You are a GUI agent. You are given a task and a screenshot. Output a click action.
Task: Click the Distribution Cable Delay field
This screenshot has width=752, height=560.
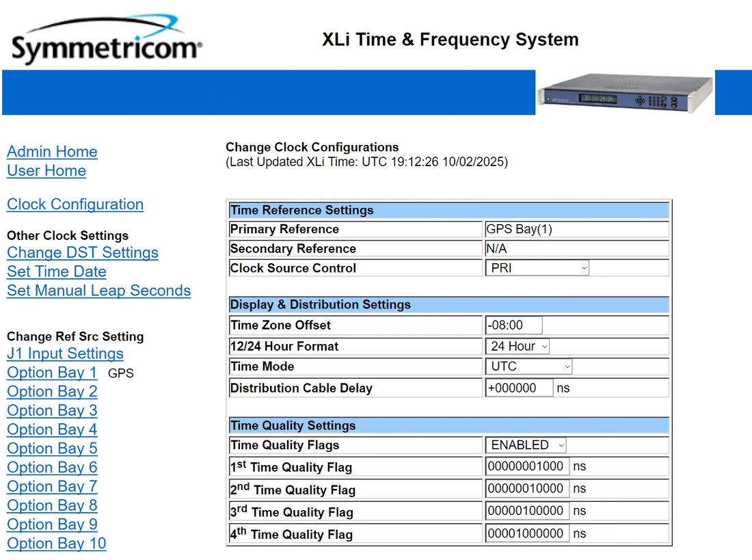(518, 388)
